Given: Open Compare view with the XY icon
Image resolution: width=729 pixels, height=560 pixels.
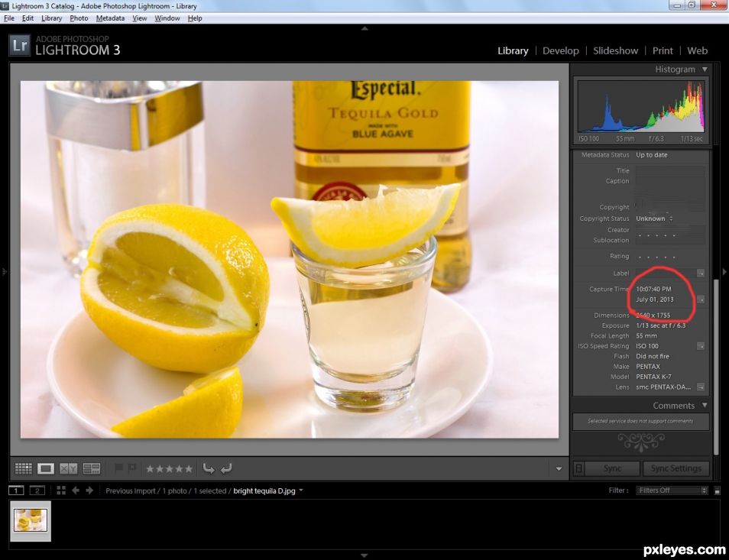Looking at the screenshot, I should coord(68,468).
